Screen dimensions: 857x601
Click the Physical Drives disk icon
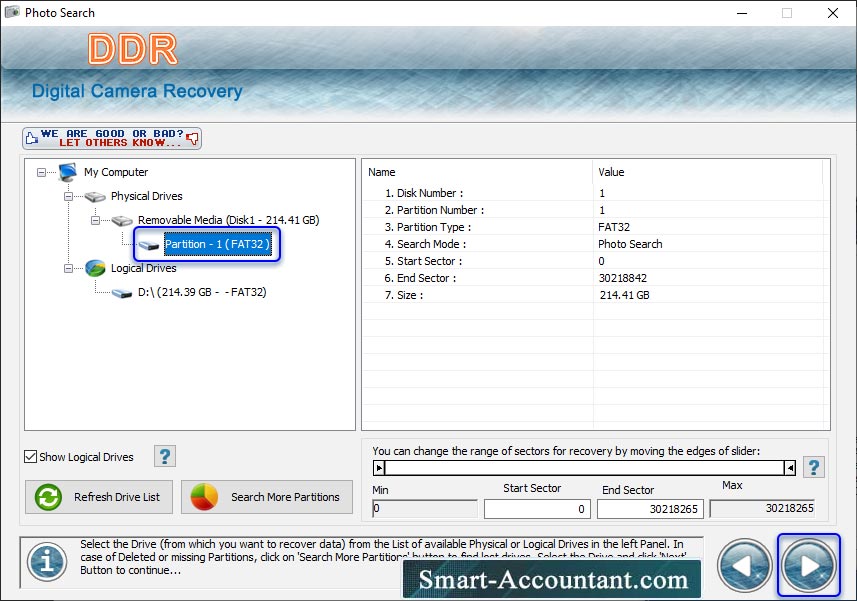click(95, 197)
